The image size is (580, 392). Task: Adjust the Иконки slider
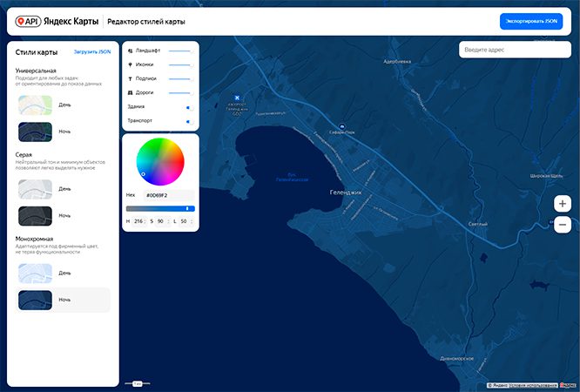[x=181, y=65]
